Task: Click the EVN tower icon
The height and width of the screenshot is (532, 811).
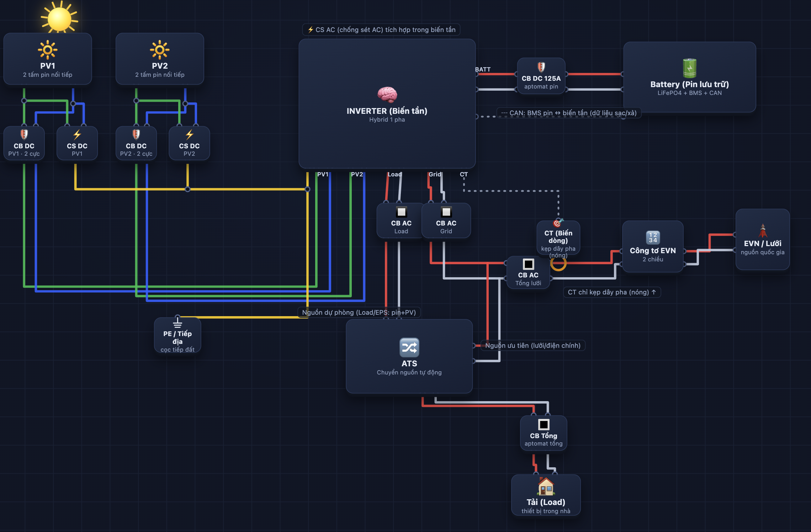Action: pos(763,231)
